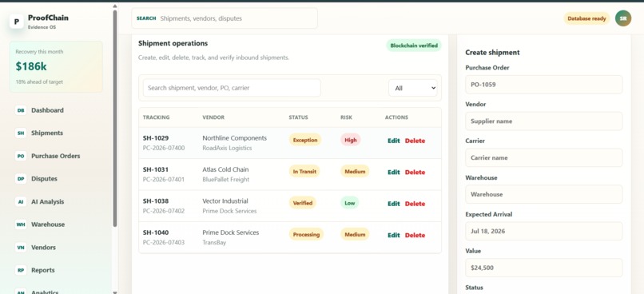Viewport: 644px width, 294px height.
Task: Click tracking number SH-1029
Action: 156,138
